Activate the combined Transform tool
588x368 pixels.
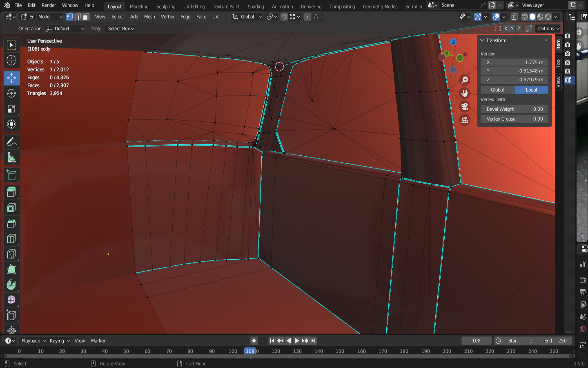click(x=11, y=124)
